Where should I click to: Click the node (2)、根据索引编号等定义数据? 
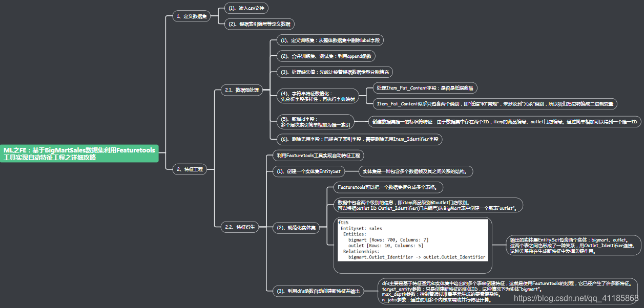click(x=259, y=24)
